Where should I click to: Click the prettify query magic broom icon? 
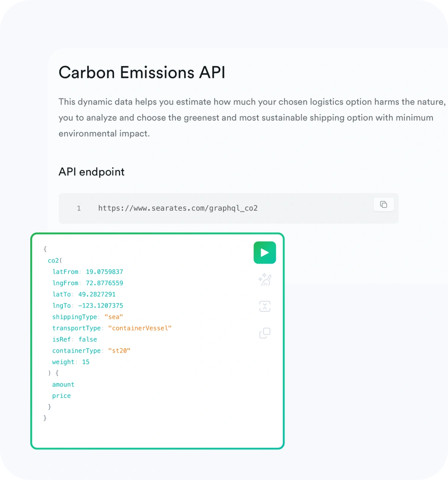point(265,280)
